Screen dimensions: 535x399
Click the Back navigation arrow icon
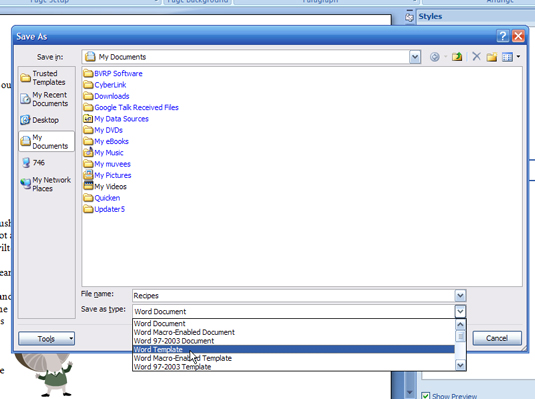(x=434, y=57)
